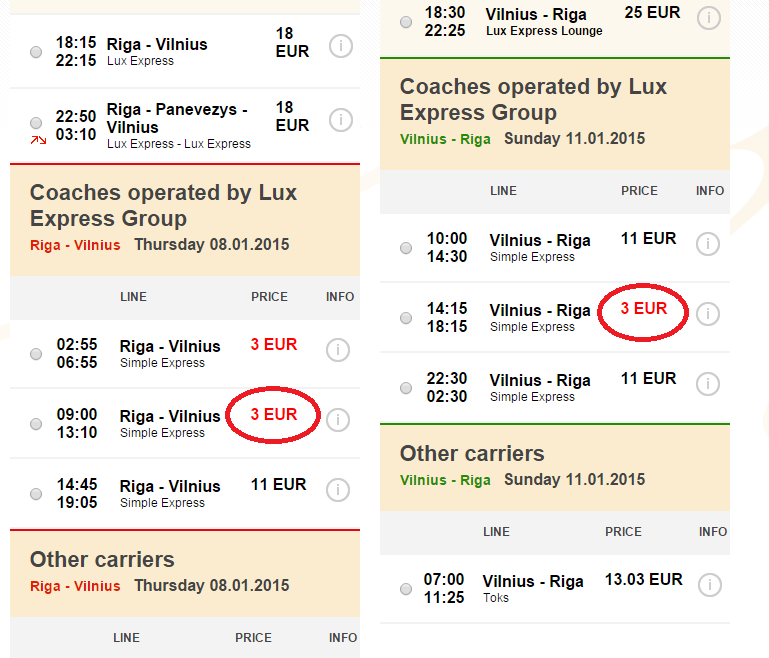Viewport: 769px width, 658px height.
Task: Click info icon for Toks 07:00 departure
Action: click(x=708, y=584)
